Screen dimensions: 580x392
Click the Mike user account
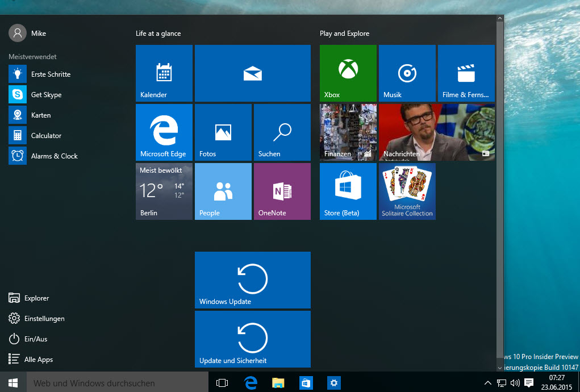(28, 34)
